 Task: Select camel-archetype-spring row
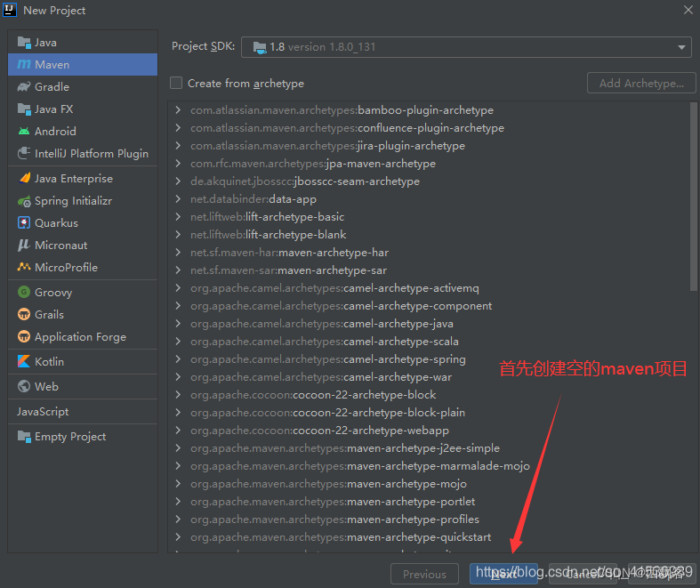pyautogui.click(x=429, y=359)
